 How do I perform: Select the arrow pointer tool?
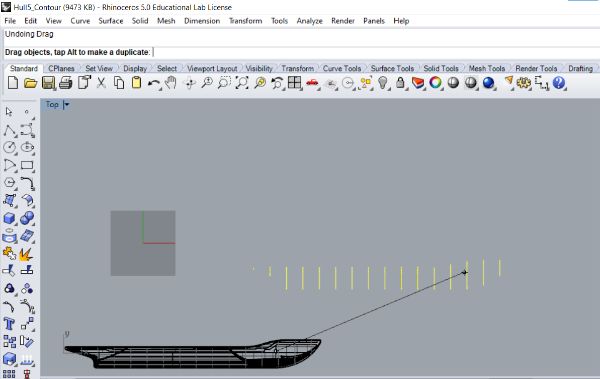tap(9, 112)
